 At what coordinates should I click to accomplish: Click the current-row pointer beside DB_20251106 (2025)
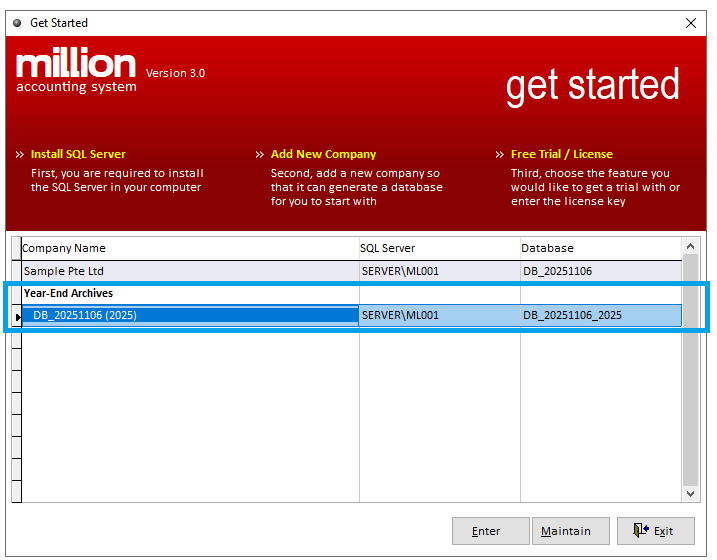pyautogui.click(x=16, y=316)
